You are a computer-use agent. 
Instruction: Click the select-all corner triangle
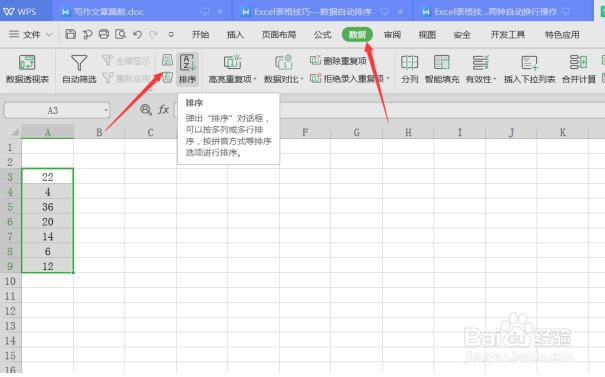(15, 132)
